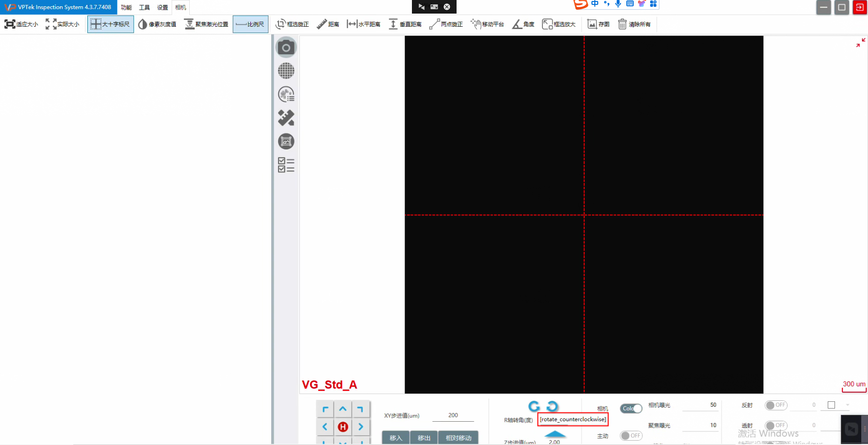Choose the horizontal distance (水平距离) tool
This screenshot has height=445, width=868.
[x=364, y=24]
